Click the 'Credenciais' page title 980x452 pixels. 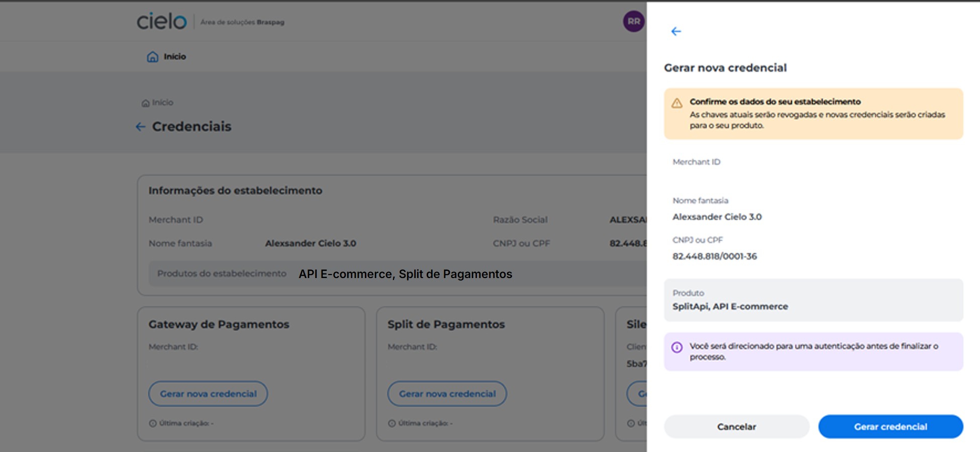coord(191,127)
